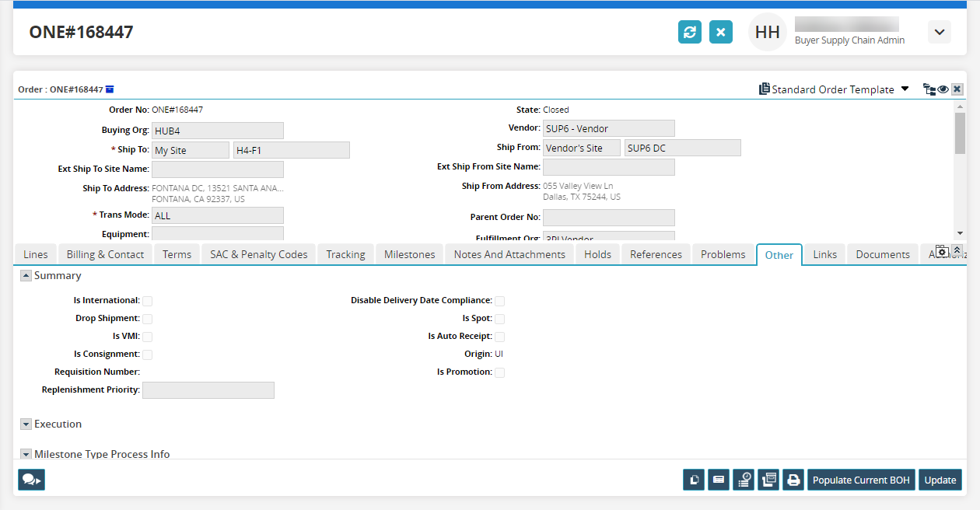Click the Update button
The height and width of the screenshot is (510, 980).
[x=940, y=480]
